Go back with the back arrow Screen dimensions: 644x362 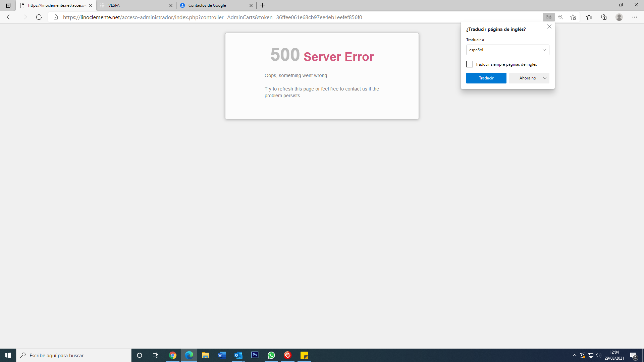pos(9,17)
